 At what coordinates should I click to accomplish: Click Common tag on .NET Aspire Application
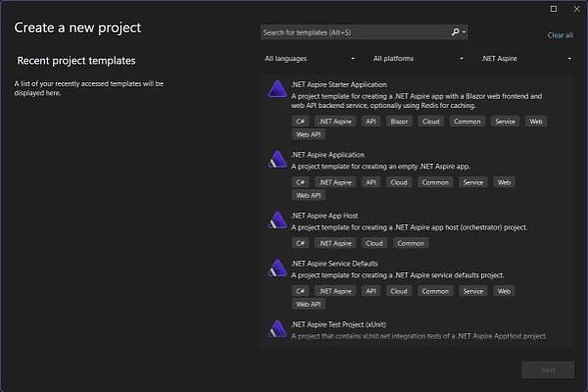(x=435, y=182)
